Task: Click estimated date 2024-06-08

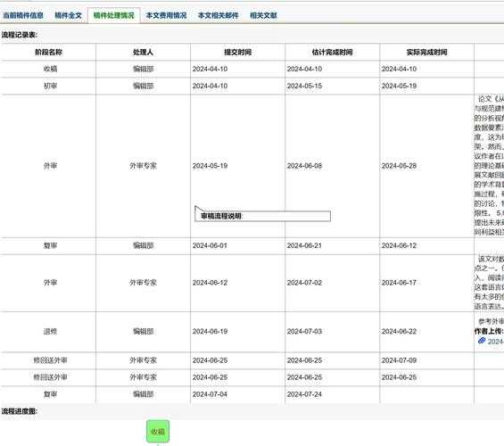Action: (304, 166)
